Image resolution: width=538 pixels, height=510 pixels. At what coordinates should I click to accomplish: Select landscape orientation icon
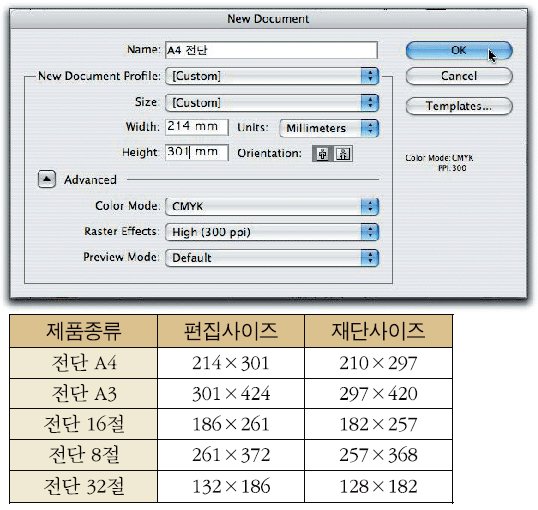(x=343, y=153)
